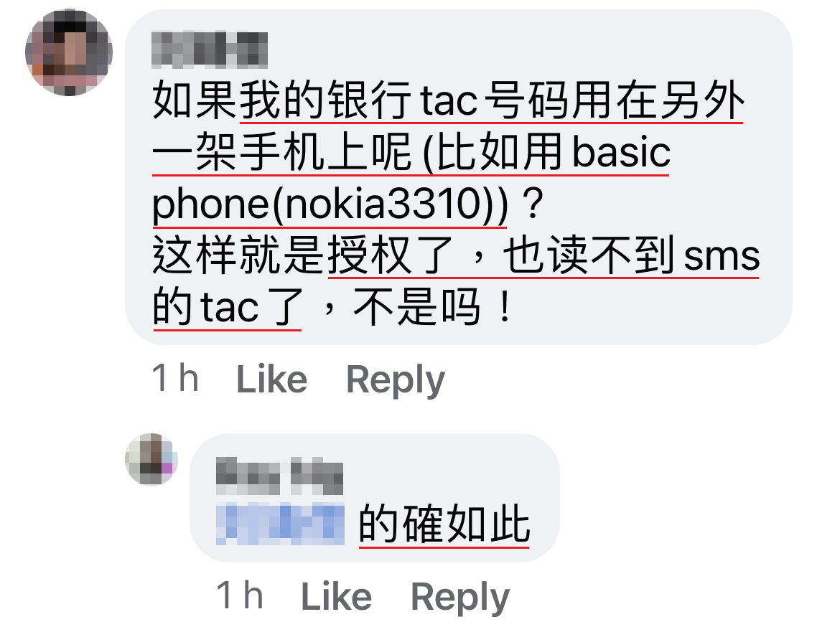Like the top comment about bank tac
The width and height of the screenshot is (840, 627).
(x=271, y=379)
